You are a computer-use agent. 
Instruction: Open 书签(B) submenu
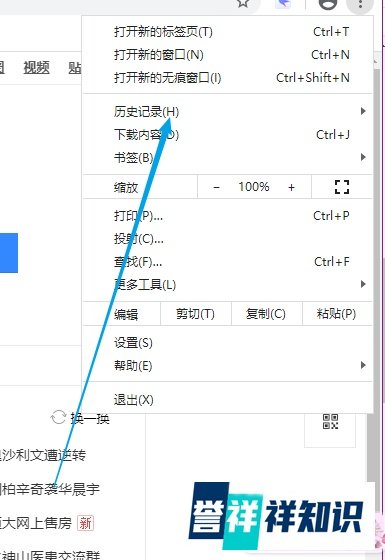[x=228, y=158]
